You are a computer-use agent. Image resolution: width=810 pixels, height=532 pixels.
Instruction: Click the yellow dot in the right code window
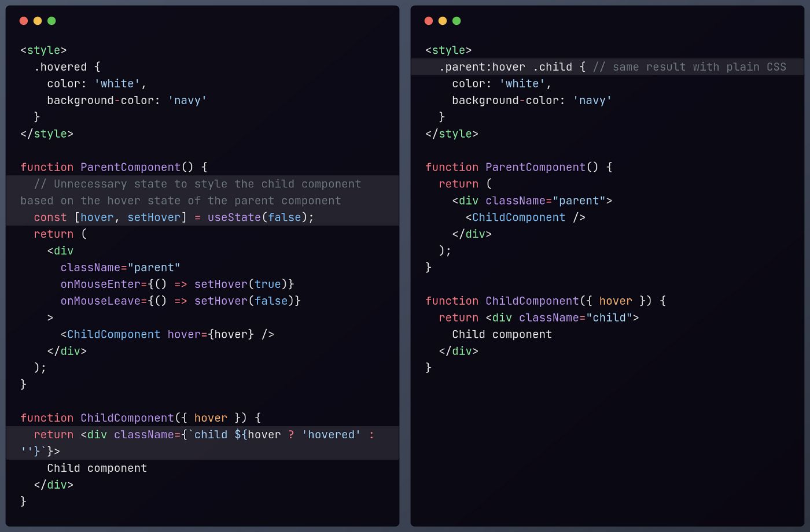coord(443,21)
